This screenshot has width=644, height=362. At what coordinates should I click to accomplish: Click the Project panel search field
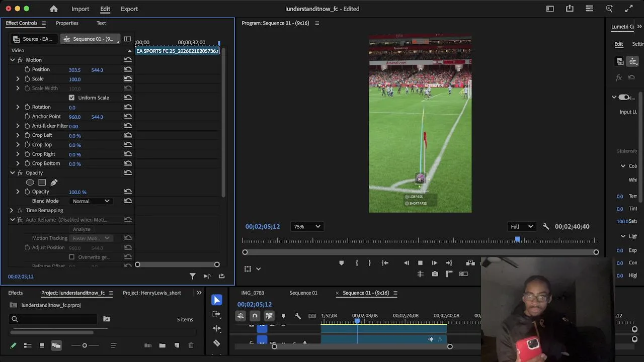(x=53, y=319)
